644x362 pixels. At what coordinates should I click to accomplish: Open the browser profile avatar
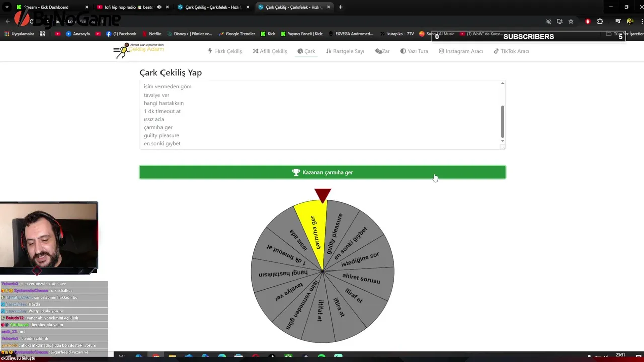630,21
